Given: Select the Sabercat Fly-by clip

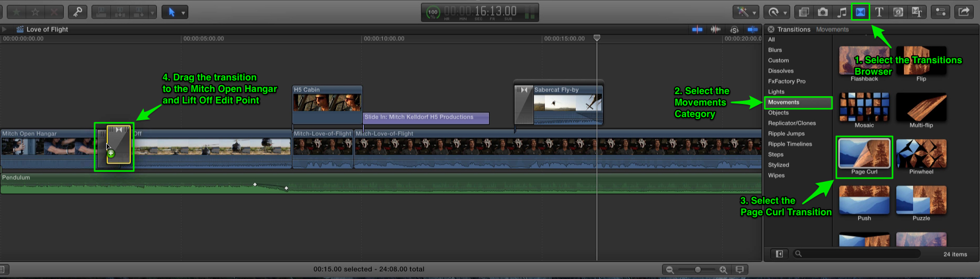Looking at the screenshot, I should (x=568, y=104).
